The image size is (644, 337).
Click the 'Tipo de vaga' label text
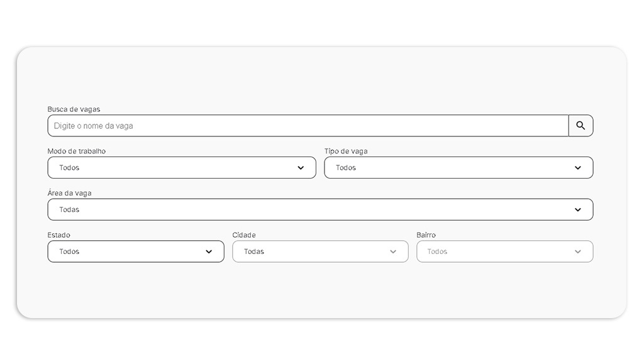(346, 152)
